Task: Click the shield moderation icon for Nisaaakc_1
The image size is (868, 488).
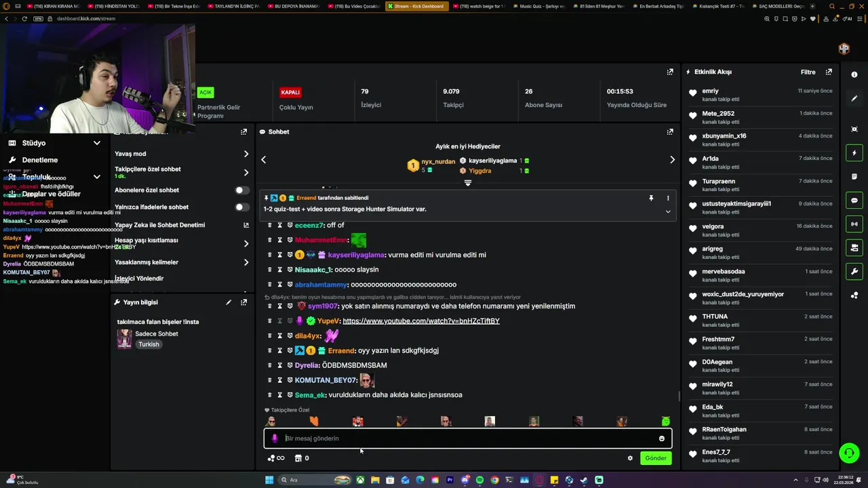Action: tap(290, 270)
